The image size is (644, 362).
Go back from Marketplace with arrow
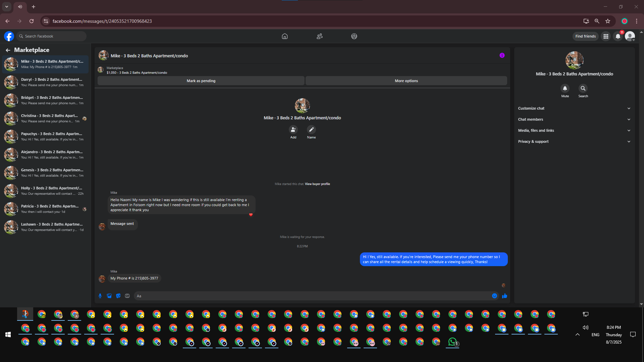click(8, 50)
